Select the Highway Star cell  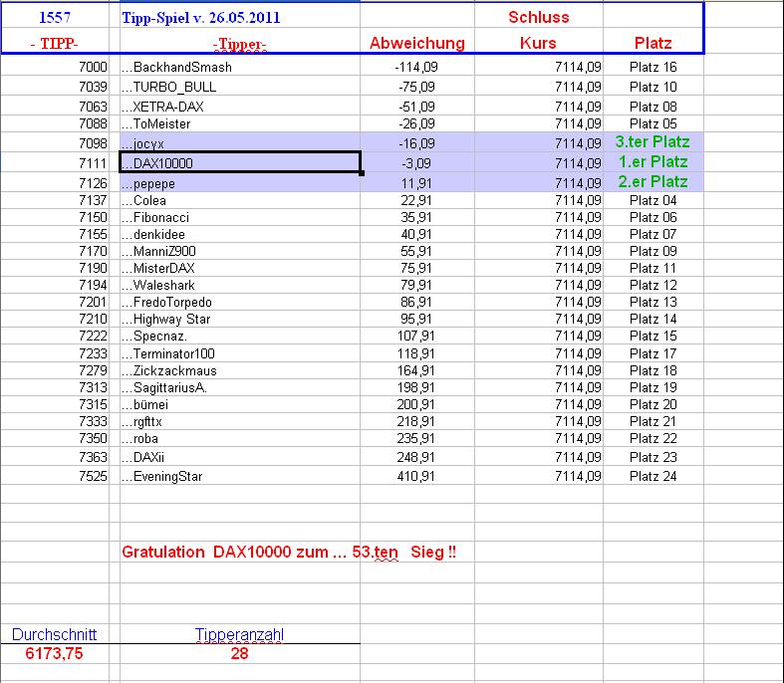point(240,320)
